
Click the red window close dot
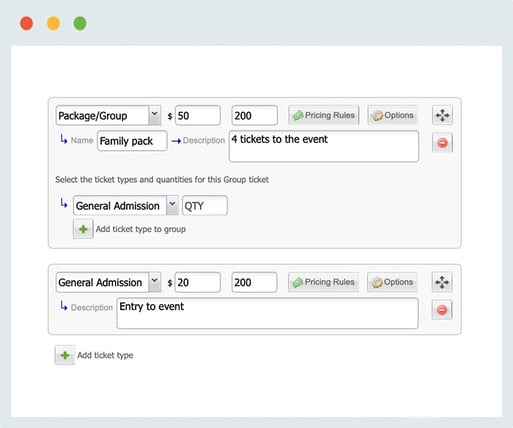click(27, 23)
